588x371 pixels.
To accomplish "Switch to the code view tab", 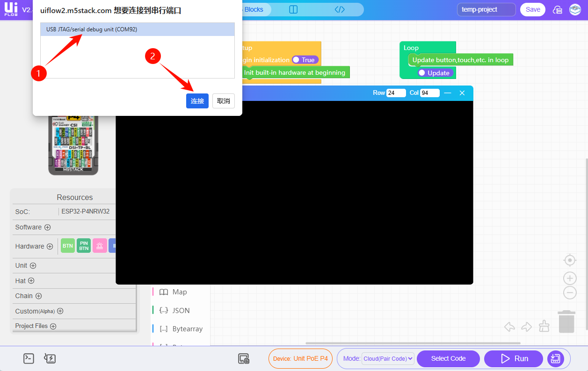I will coord(340,9).
